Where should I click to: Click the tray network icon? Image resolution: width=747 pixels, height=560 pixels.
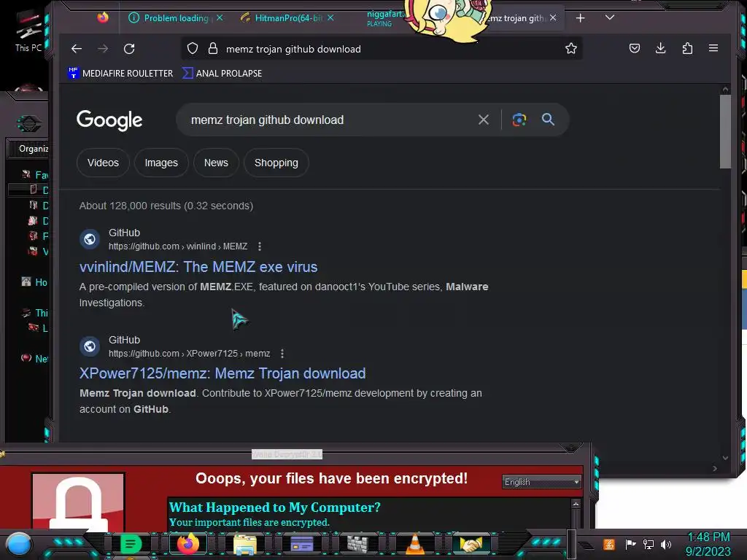coord(648,544)
